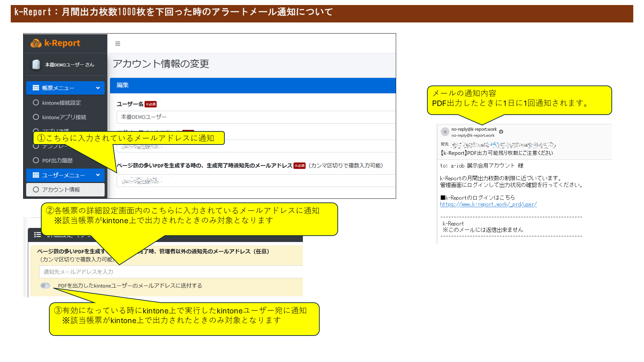Click the hamburger menu icon
Screen dimensions: 644x362
[x=118, y=44]
